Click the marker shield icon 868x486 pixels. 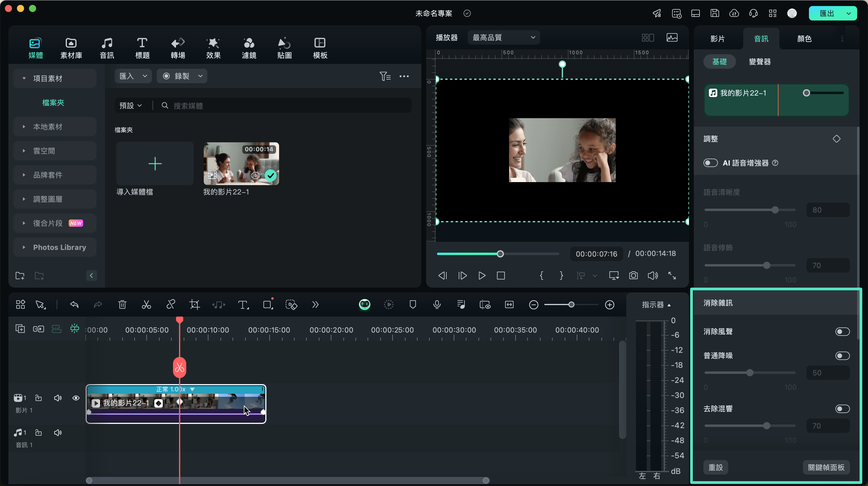(413, 305)
